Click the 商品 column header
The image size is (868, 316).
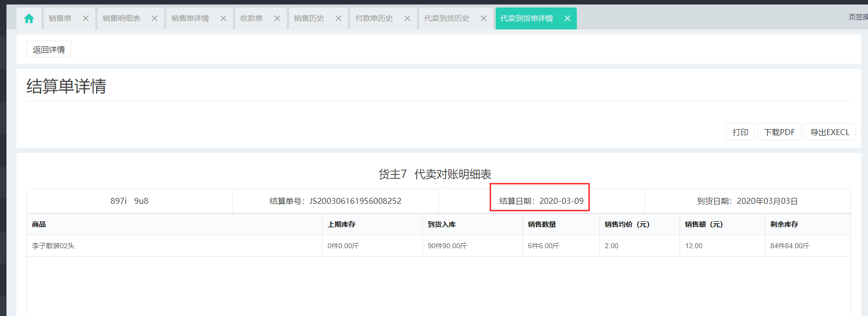tap(174, 224)
